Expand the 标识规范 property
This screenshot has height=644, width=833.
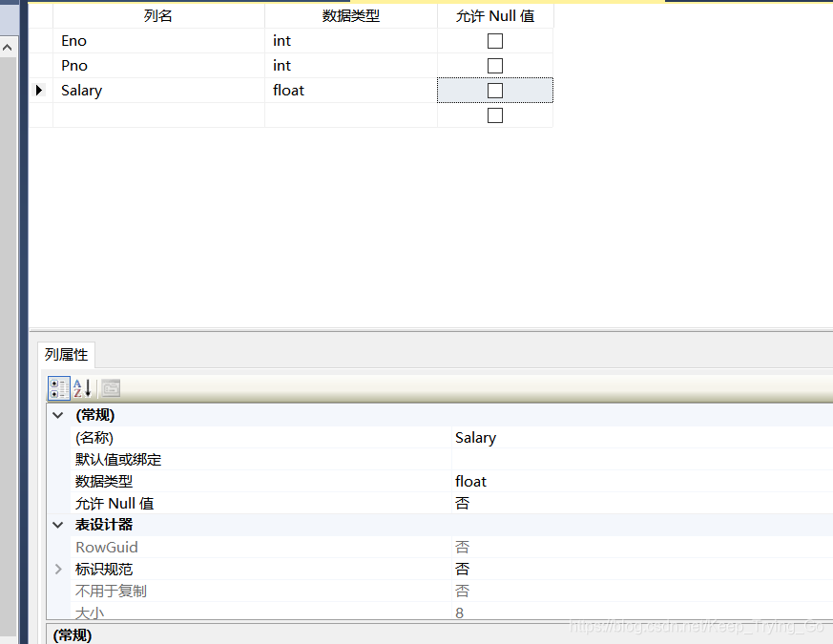pos(58,569)
